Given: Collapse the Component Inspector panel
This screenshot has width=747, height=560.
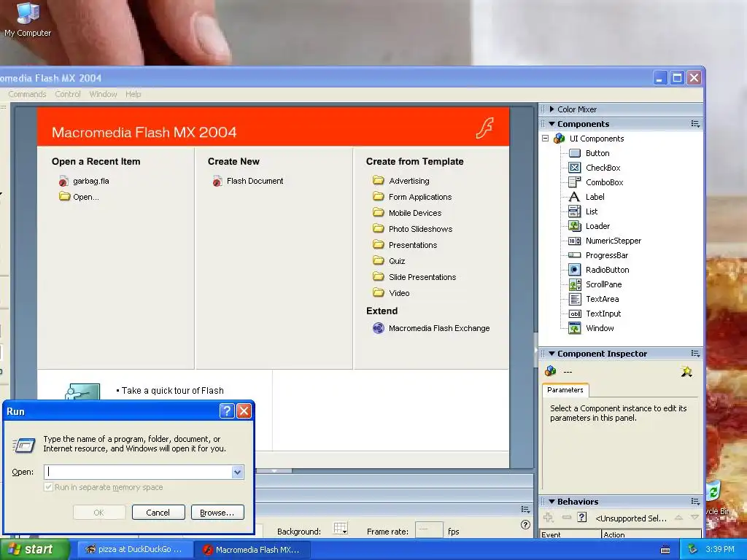Looking at the screenshot, I should click(x=551, y=354).
